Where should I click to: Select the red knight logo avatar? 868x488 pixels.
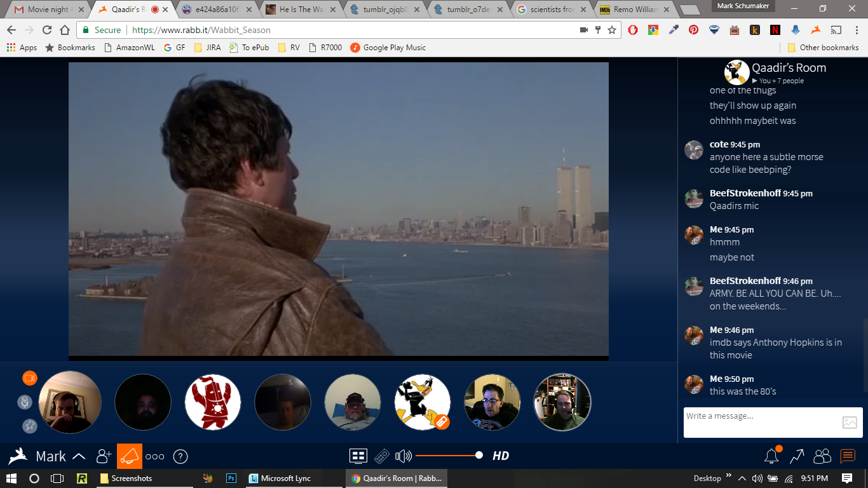click(x=213, y=402)
